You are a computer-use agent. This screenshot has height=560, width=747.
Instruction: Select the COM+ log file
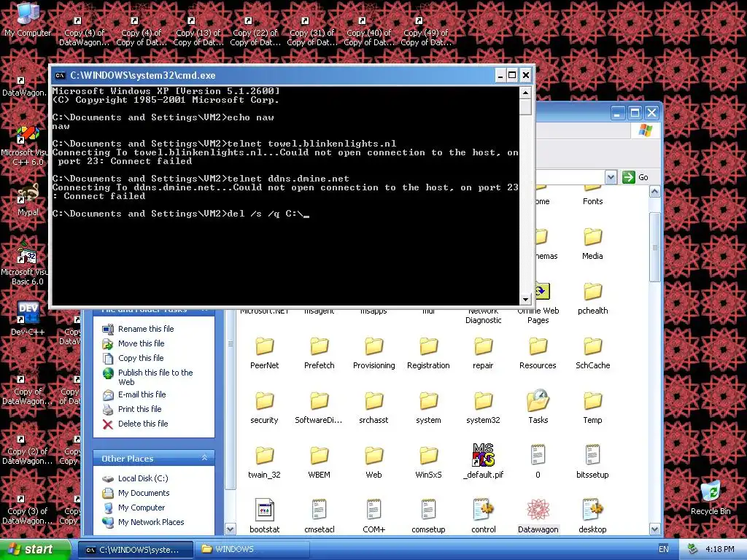click(x=374, y=516)
